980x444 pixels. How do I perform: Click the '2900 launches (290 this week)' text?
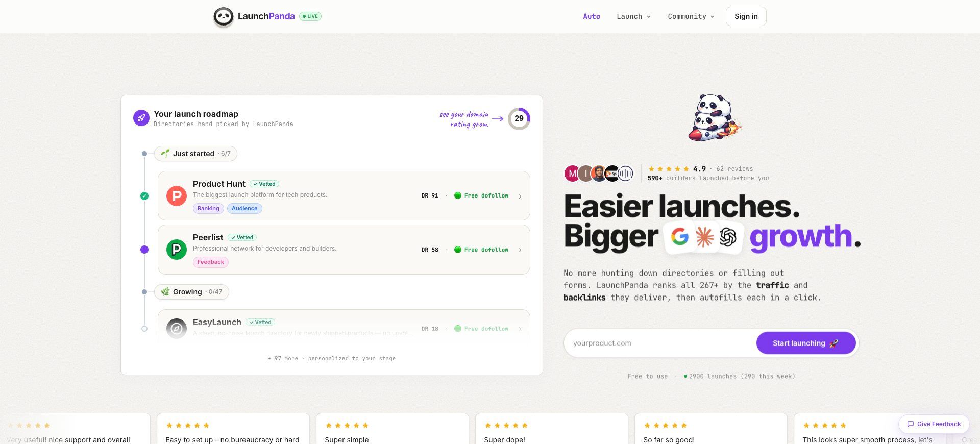point(742,376)
